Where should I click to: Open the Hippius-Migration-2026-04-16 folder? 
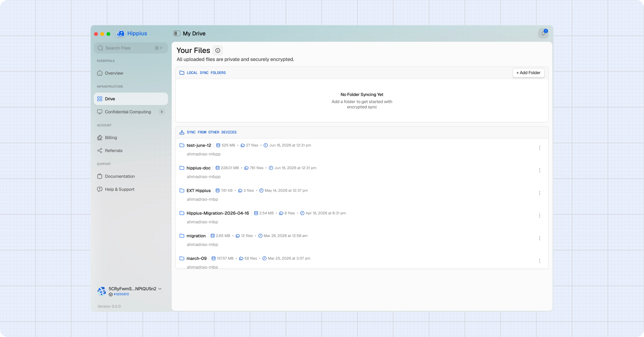(x=218, y=213)
